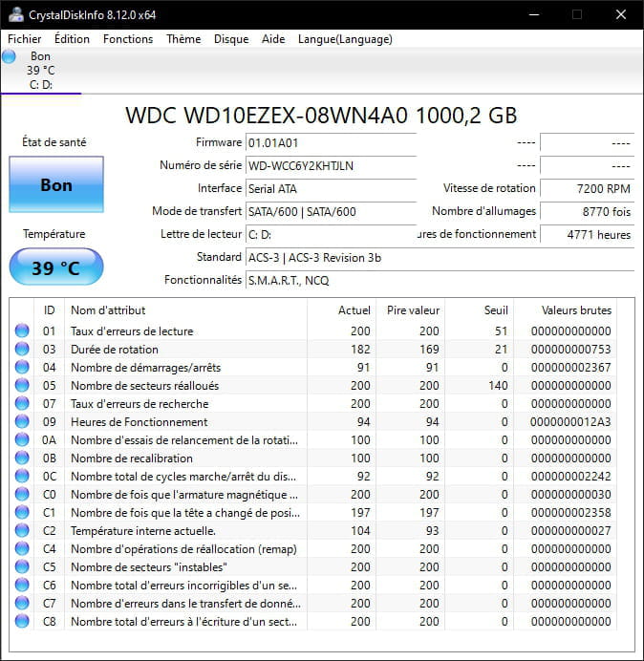
Task: Click status orb for attribute C6 row
Action: [22, 585]
